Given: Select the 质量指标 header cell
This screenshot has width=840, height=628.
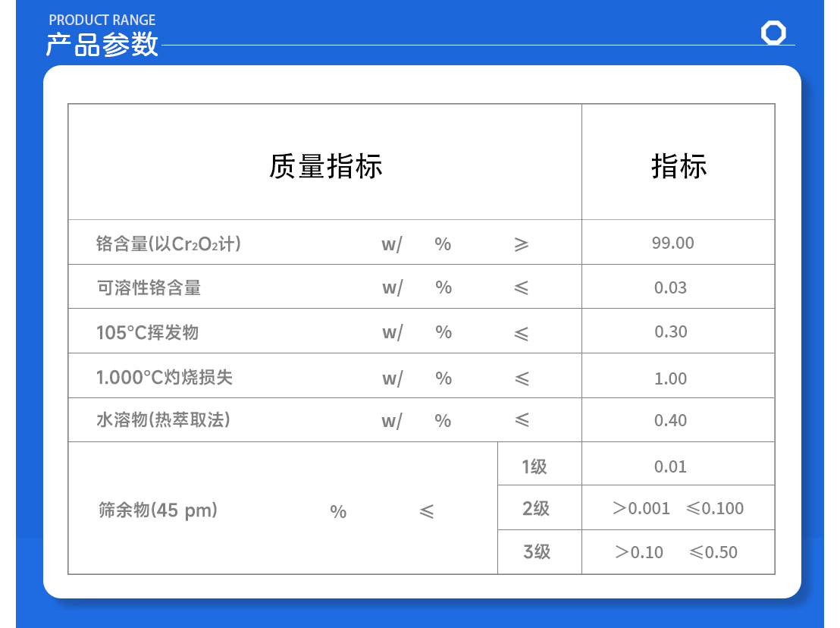Looking at the screenshot, I should (x=326, y=165).
